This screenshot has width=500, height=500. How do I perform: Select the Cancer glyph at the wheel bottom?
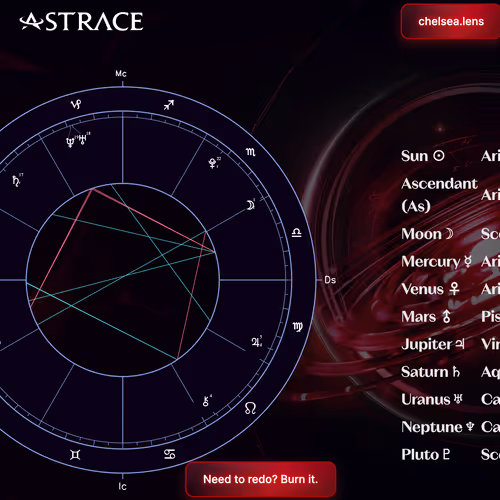click(x=170, y=454)
